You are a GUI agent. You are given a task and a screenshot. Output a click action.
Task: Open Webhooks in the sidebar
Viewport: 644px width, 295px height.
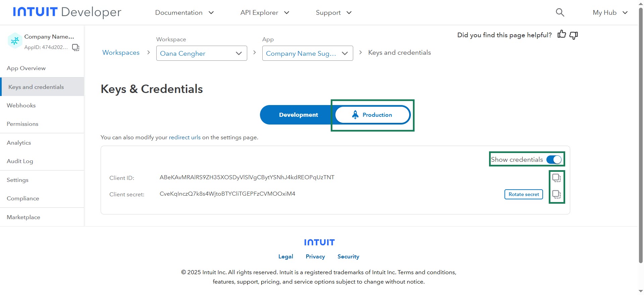[x=21, y=105]
